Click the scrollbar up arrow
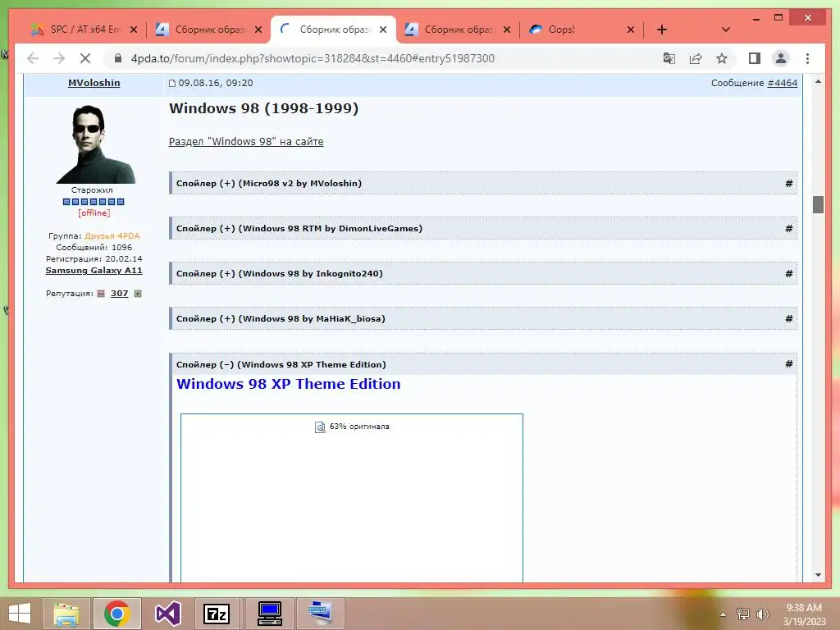 (818, 81)
